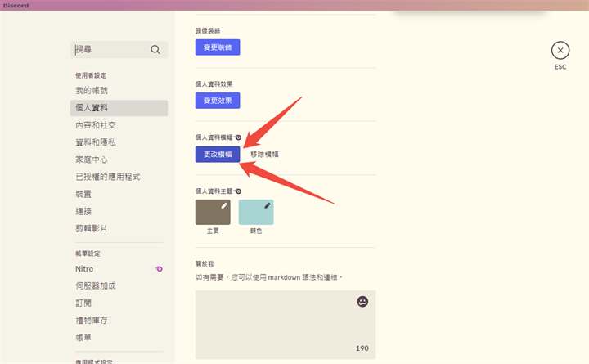Click Nitro icon next to 個人資料橫幅
The image size is (589, 364).
(x=238, y=137)
